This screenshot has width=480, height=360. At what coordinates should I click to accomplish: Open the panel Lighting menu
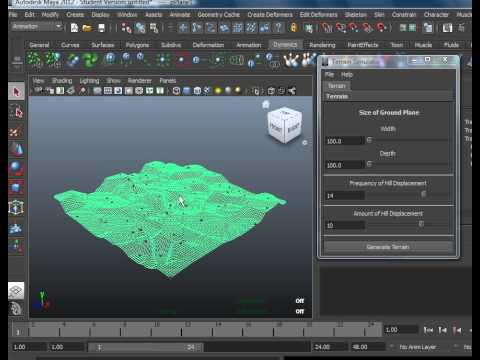pyautogui.click(x=89, y=81)
